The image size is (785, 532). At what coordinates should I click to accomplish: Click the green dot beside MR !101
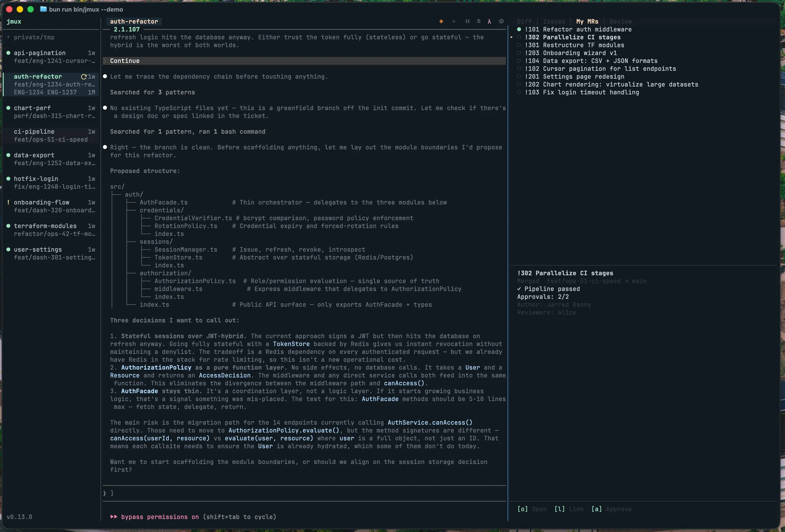pos(519,29)
